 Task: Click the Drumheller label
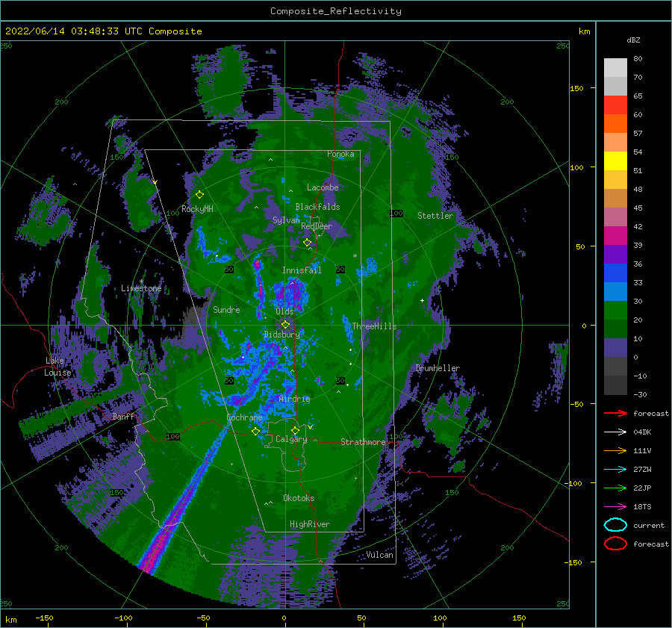click(437, 368)
